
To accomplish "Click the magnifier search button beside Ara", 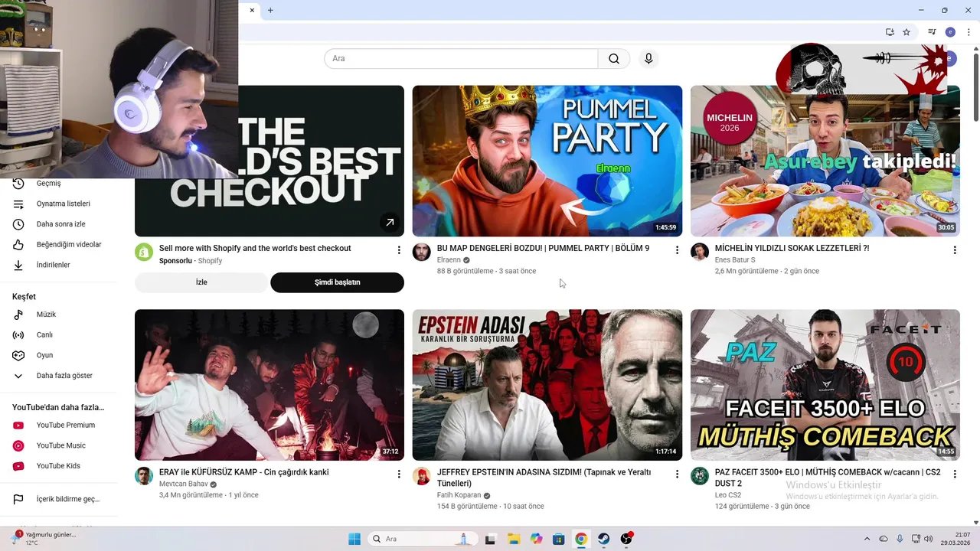I will click(x=614, y=59).
